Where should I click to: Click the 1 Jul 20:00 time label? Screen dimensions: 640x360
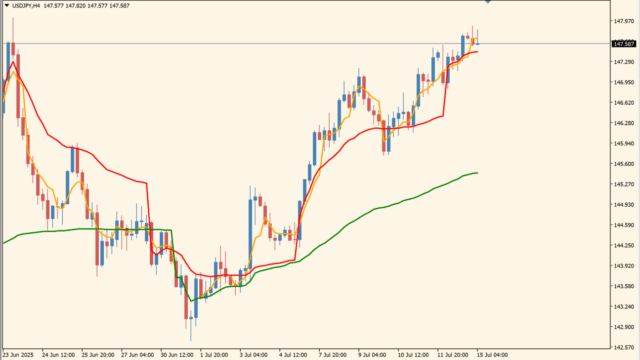[x=214, y=355]
